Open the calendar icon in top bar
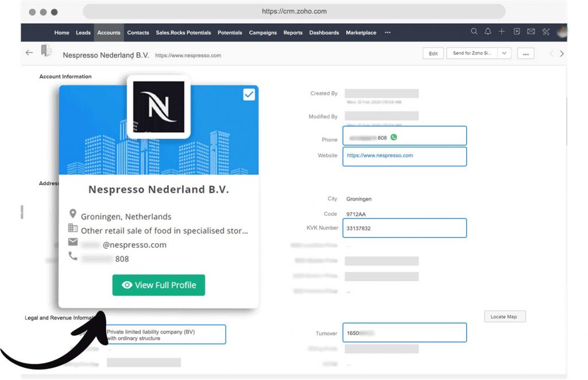Viewport: 588px width, 380px height. (517, 32)
